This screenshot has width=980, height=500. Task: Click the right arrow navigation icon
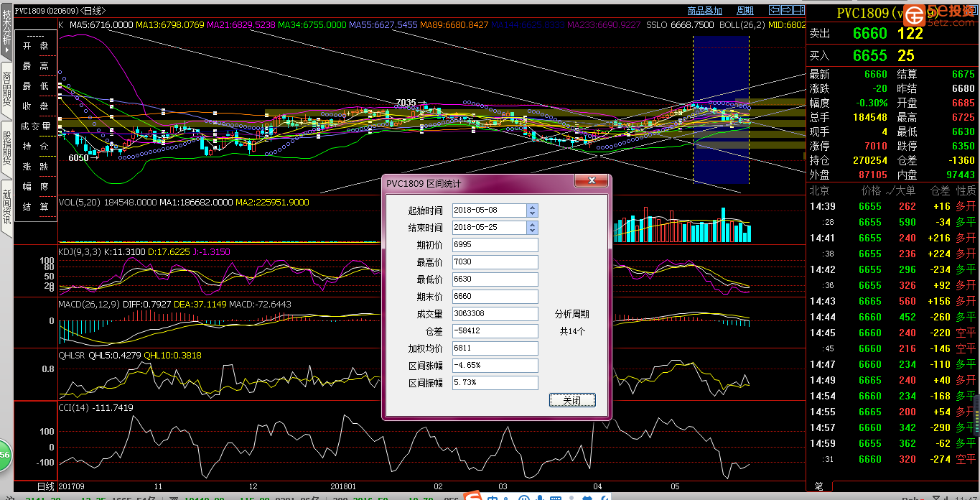pos(787,10)
